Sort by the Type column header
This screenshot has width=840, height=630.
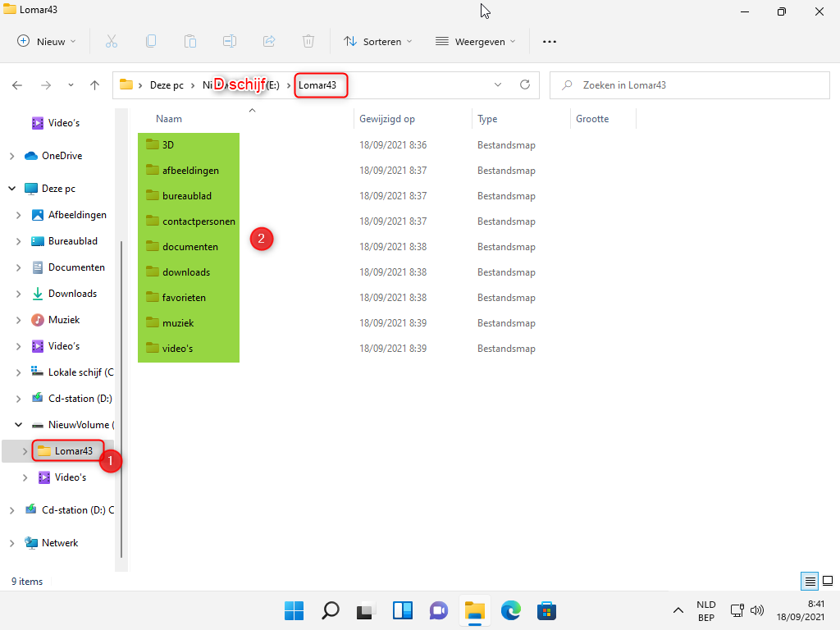[487, 119]
